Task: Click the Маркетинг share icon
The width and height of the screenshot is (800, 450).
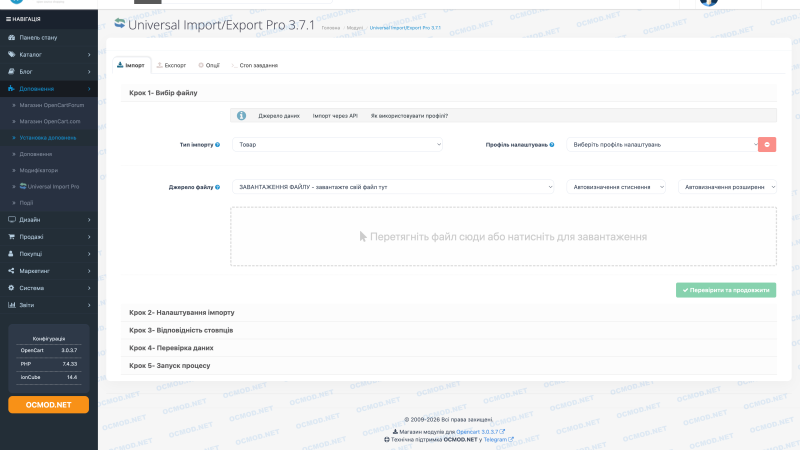Action: tap(11, 270)
